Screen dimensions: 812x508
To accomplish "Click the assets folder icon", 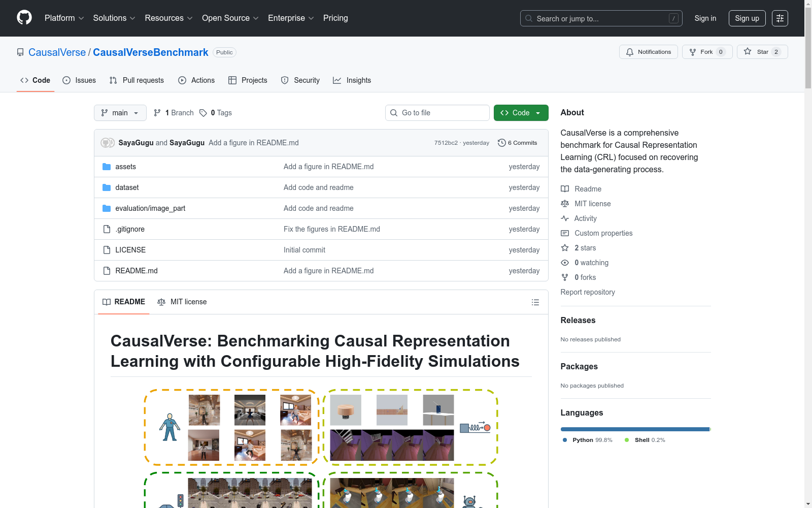I will [x=107, y=167].
